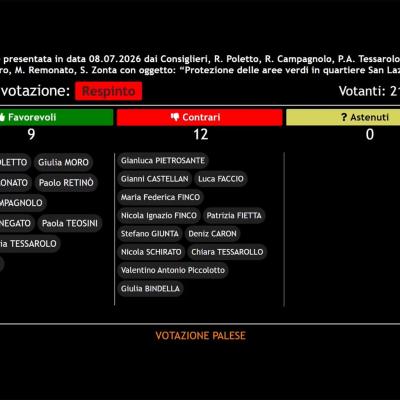Click the Astenuti count 0
This screenshot has height=400, width=400.
pos(370,134)
